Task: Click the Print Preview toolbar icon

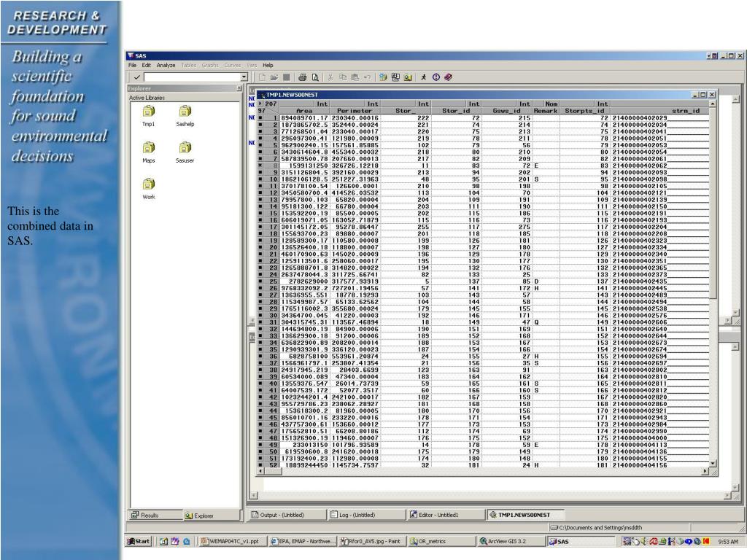Action: pos(315,77)
